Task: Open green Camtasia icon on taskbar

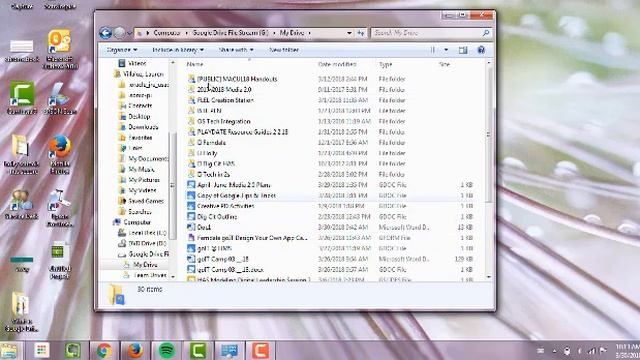Action: pyautogui.click(x=198, y=351)
